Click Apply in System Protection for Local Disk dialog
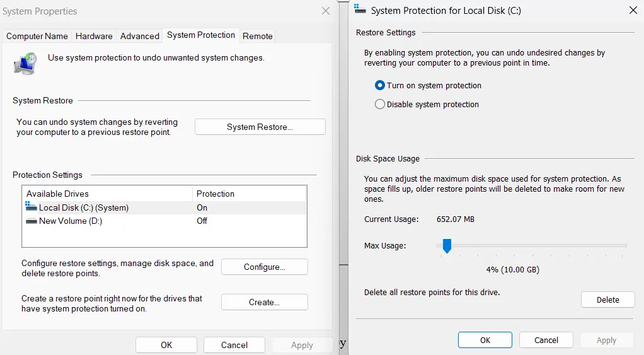This screenshot has height=355, width=644. [607, 340]
